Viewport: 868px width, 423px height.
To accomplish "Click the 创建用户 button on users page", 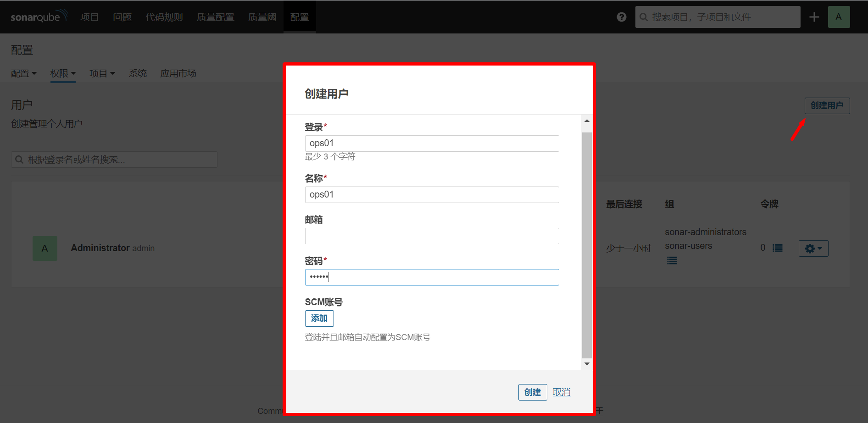I will (827, 105).
